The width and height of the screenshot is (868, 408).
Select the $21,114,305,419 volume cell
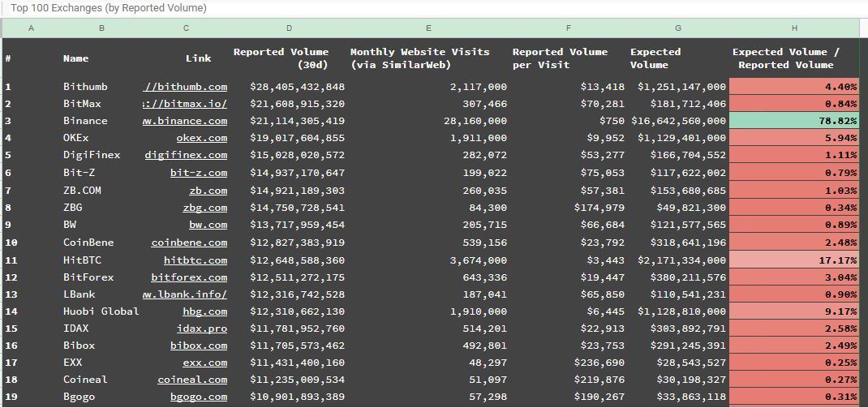coord(289,121)
